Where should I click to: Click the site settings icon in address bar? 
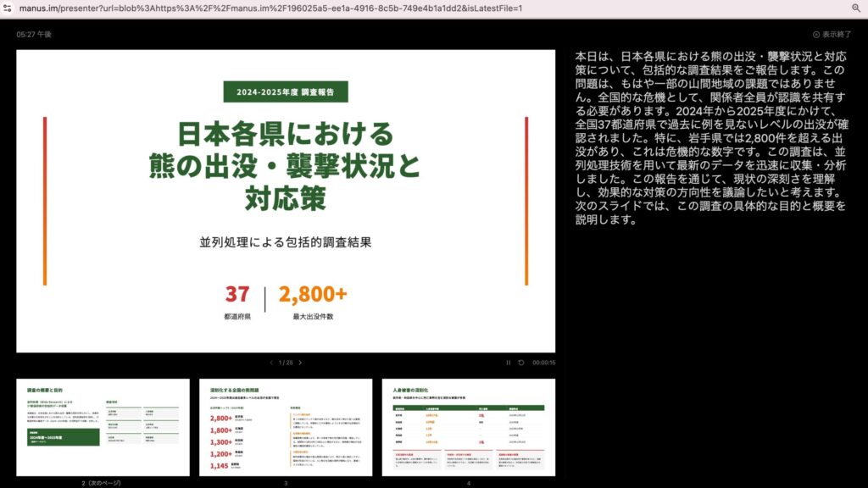pyautogui.click(x=8, y=8)
